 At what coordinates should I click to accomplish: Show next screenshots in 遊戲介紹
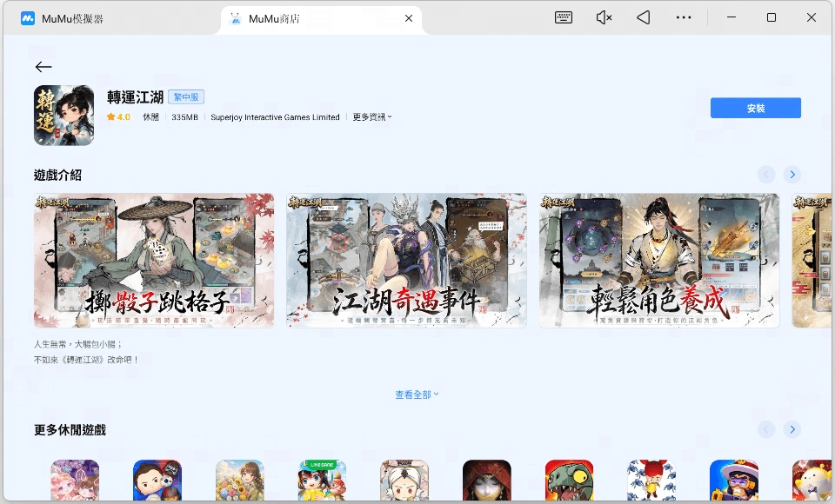792,175
